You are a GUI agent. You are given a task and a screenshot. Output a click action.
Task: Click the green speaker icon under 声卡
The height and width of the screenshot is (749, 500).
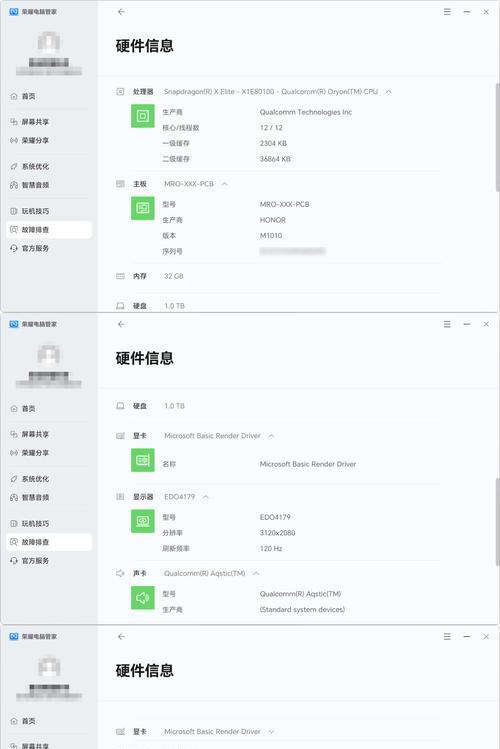pyautogui.click(x=143, y=598)
